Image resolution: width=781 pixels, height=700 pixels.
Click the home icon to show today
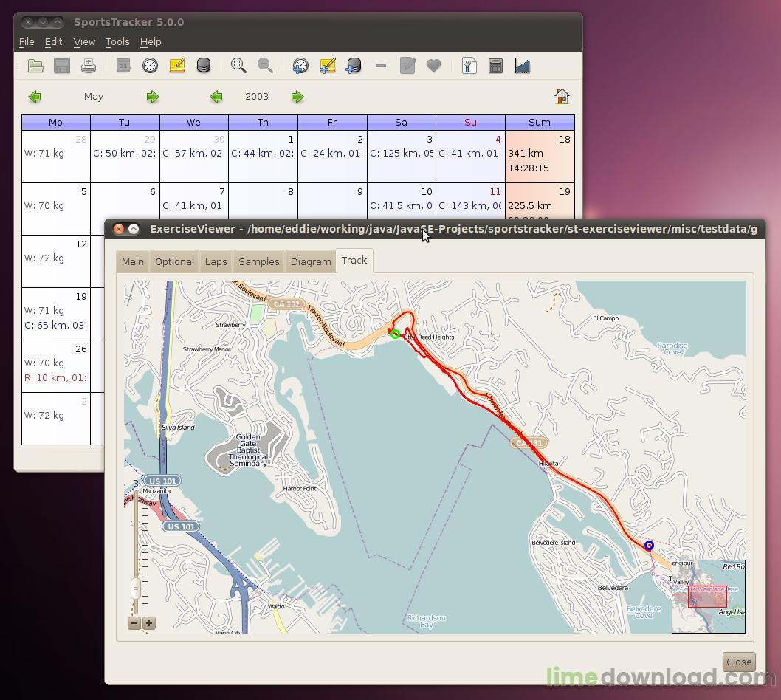tap(562, 96)
